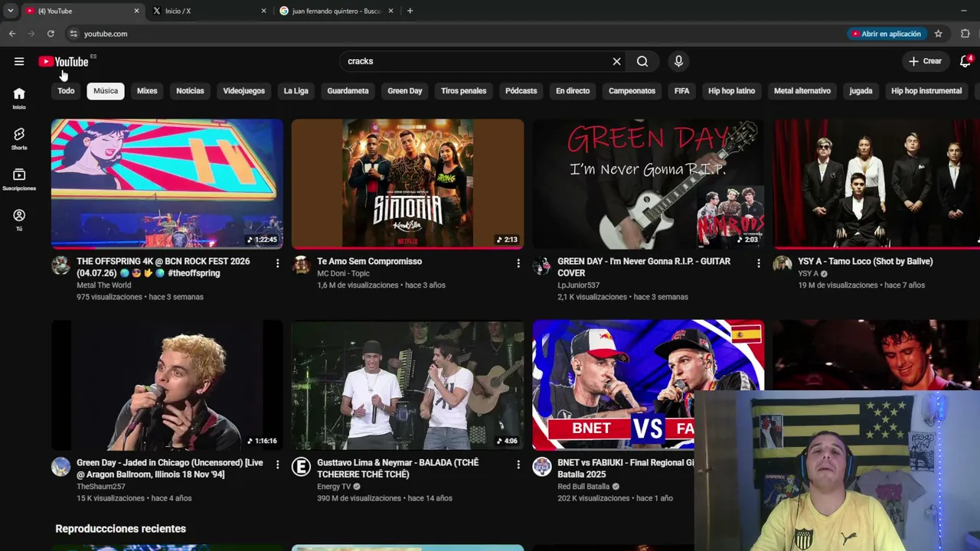
Task: Select the Hip hop latino filter chip
Action: click(731, 91)
